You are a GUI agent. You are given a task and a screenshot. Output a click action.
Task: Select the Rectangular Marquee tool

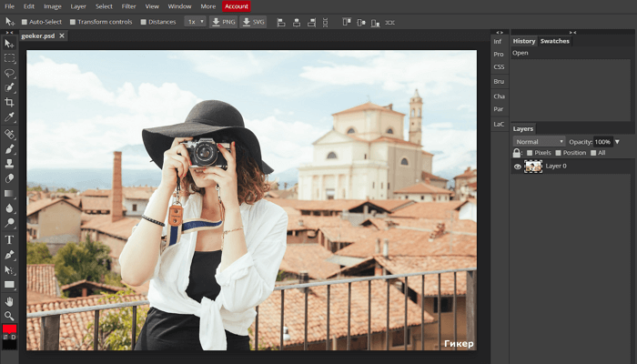click(10, 57)
